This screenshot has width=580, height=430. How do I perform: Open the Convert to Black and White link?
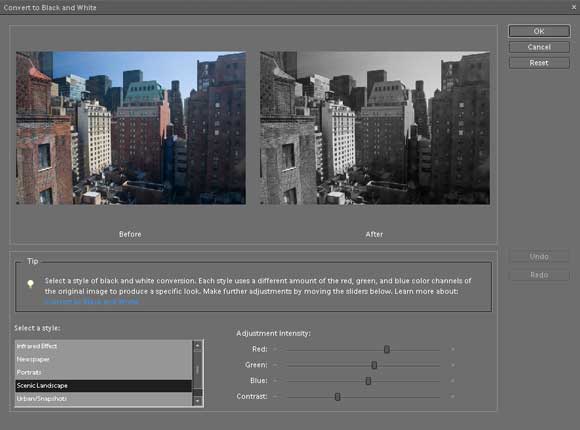click(92, 302)
